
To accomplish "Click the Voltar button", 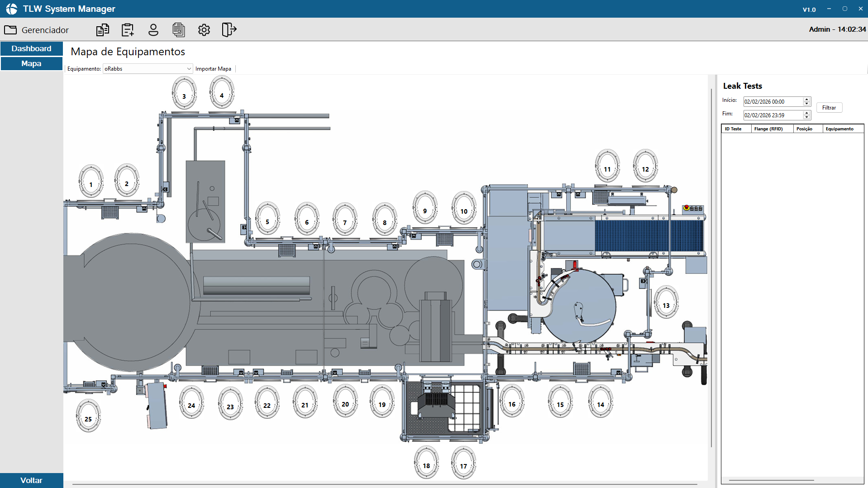I will coord(31,480).
